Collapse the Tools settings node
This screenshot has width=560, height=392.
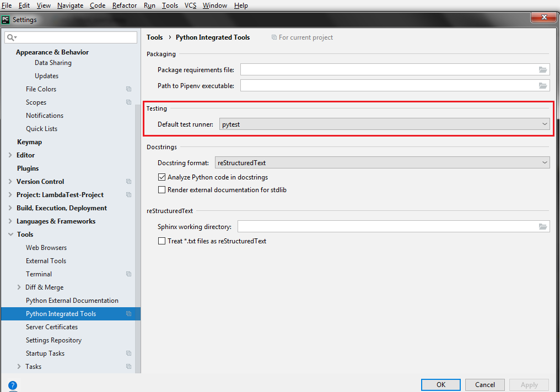coord(10,235)
